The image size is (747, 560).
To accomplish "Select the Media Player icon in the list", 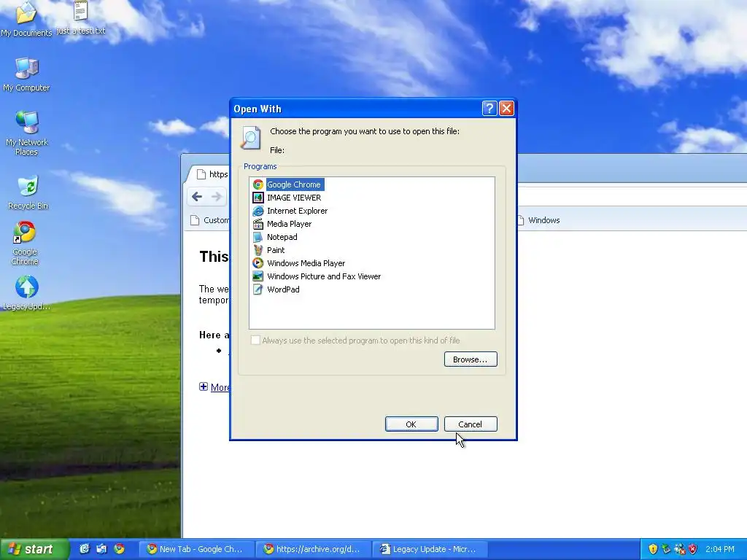I will [x=258, y=224].
